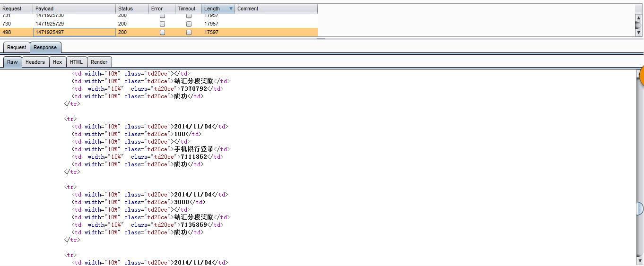Click status 200 in row 498
Screen dimensions: 644x266
coord(122,32)
